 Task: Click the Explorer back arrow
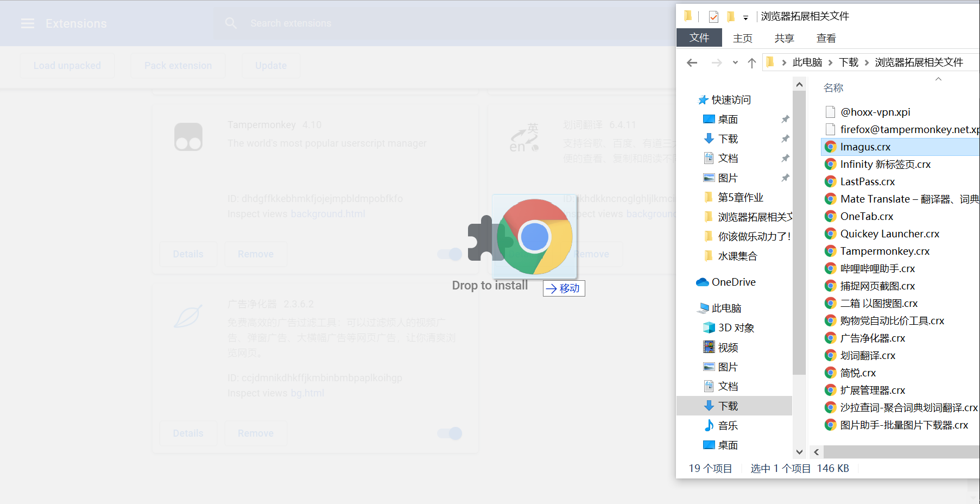click(x=692, y=62)
